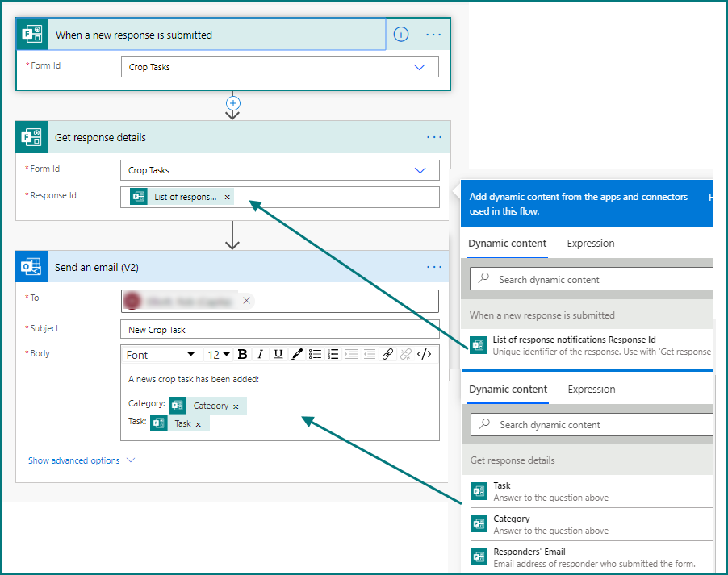Click the info icon on trigger card
This screenshot has height=575, width=728.
pos(400,35)
